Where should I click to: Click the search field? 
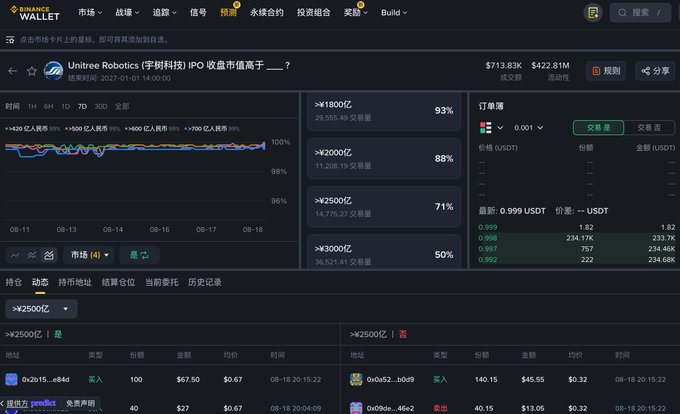coord(640,13)
